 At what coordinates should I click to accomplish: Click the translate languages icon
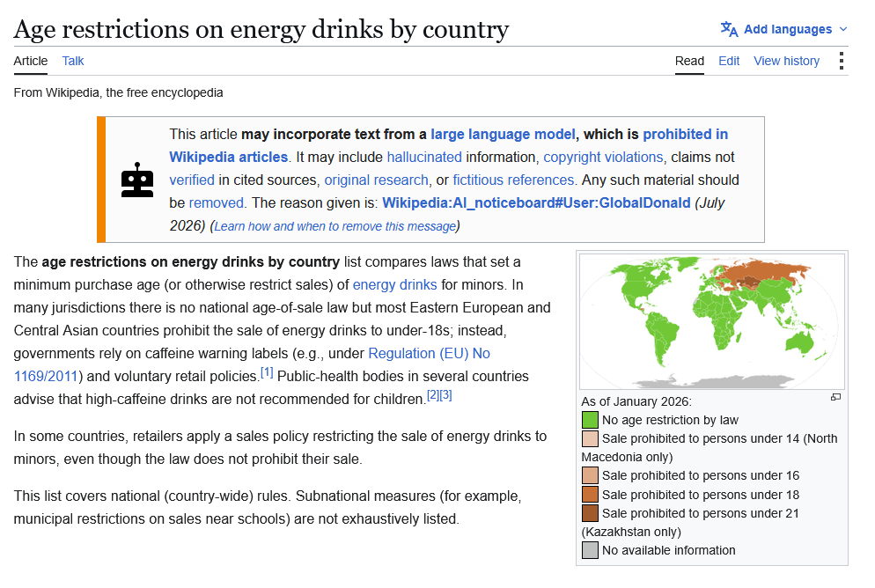[729, 29]
